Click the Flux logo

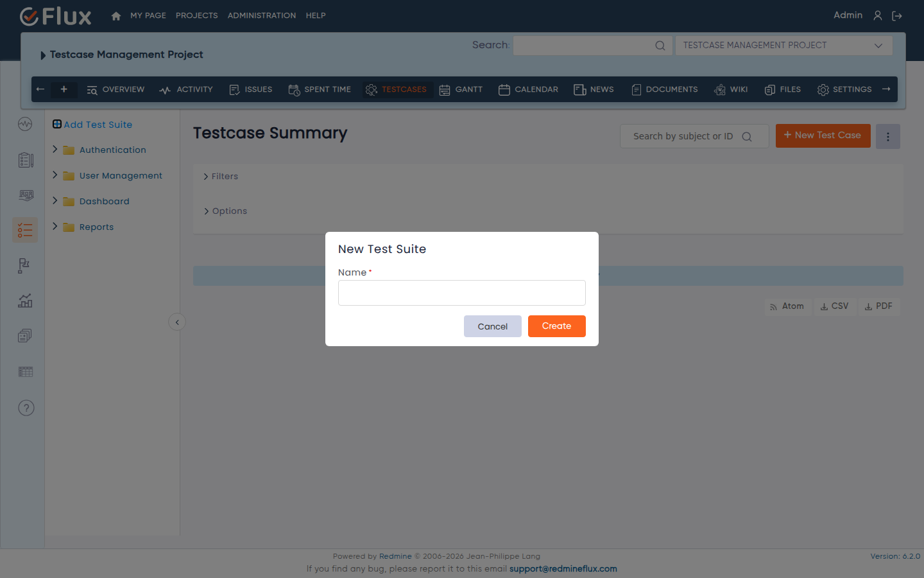(x=56, y=16)
